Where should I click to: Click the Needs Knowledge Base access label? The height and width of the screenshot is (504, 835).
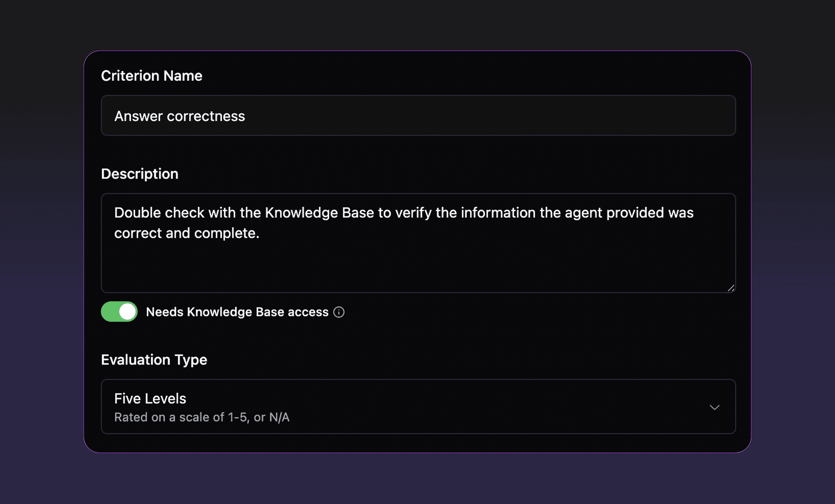(237, 312)
